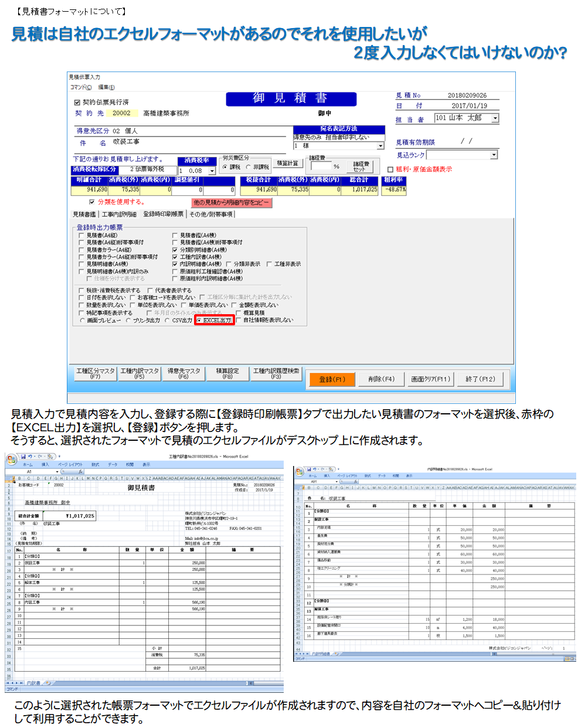Screen dimensions: 578x728
Task: Toggle the 契約伝票発行済 checkbox
Action: point(77,103)
